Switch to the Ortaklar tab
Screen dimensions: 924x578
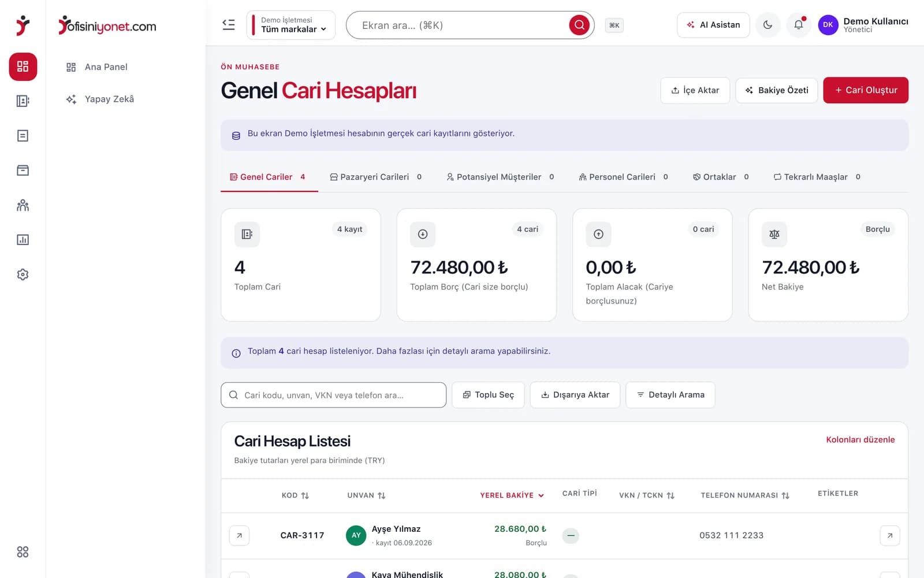coord(721,177)
